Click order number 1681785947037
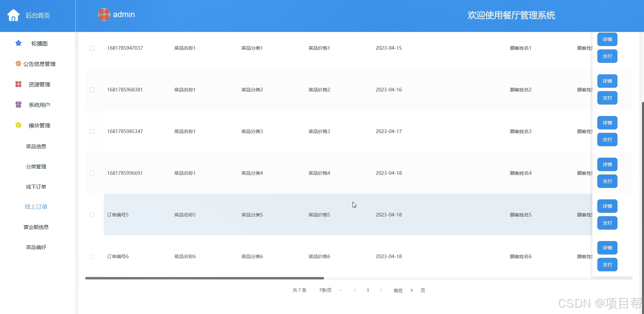Screen dimensions: 644x314 [125, 48]
